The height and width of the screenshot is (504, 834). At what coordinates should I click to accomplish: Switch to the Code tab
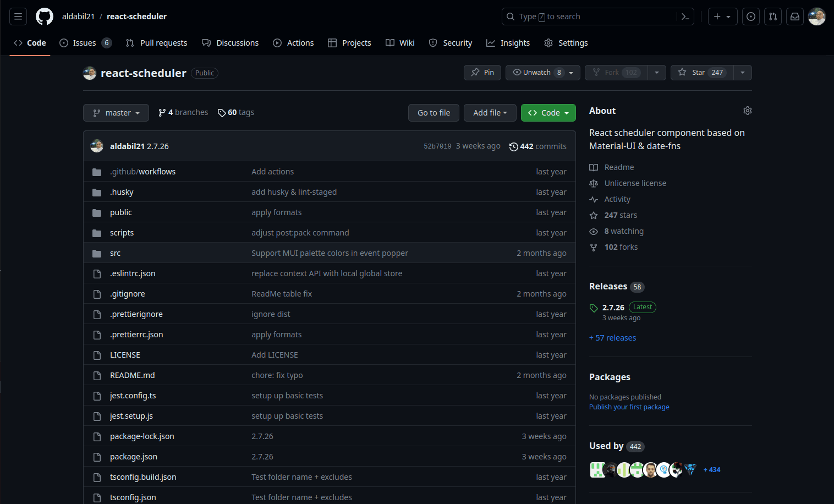click(x=30, y=43)
